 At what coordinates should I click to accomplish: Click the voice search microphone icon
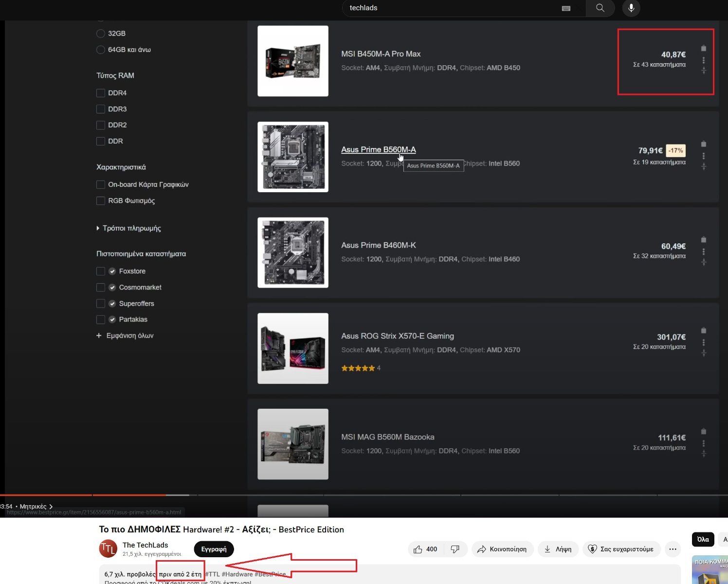click(x=631, y=8)
